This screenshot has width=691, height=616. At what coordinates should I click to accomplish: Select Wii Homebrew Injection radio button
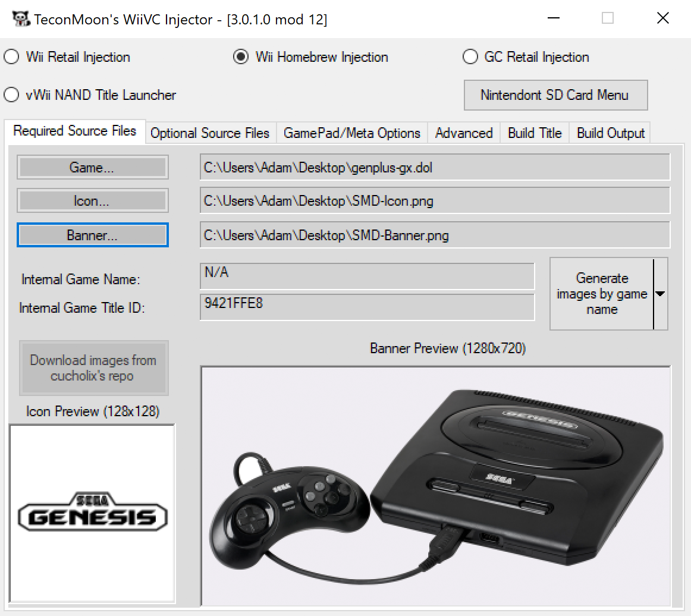tap(311, 57)
